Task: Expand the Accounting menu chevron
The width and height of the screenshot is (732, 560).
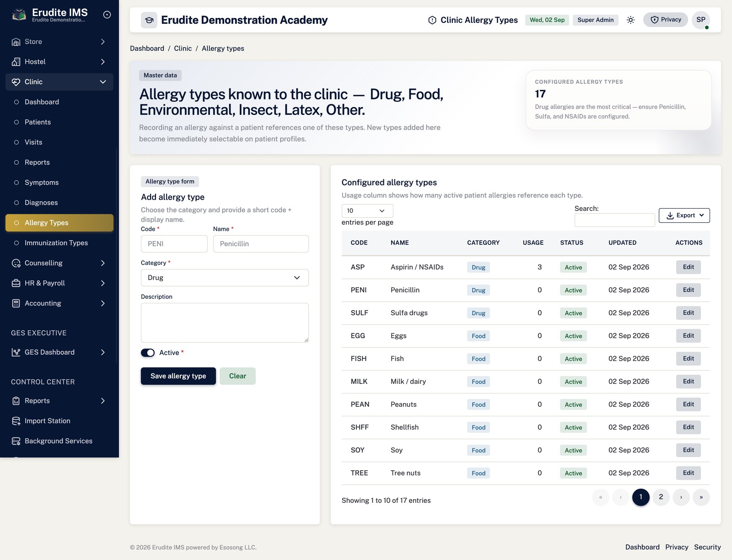Action: (103, 303)
